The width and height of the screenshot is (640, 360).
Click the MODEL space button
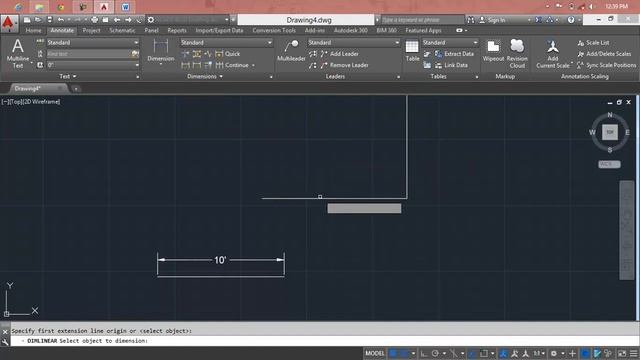pos(375,353)
